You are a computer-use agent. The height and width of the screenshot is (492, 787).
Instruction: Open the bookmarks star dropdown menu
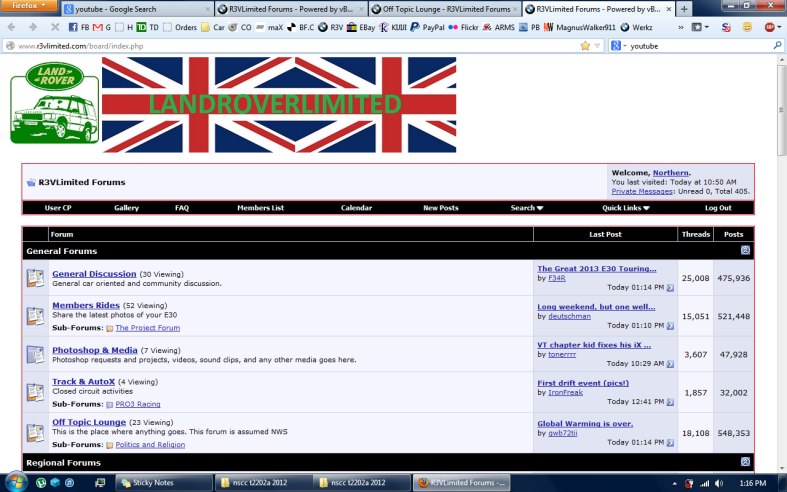(x=700, y=27)
